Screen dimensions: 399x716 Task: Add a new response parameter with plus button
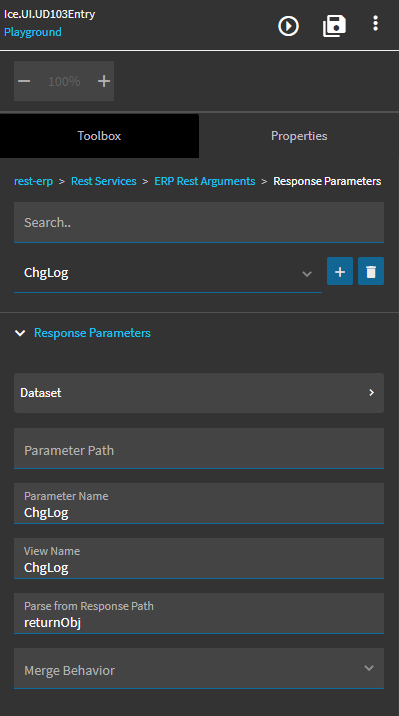point(340,271)
